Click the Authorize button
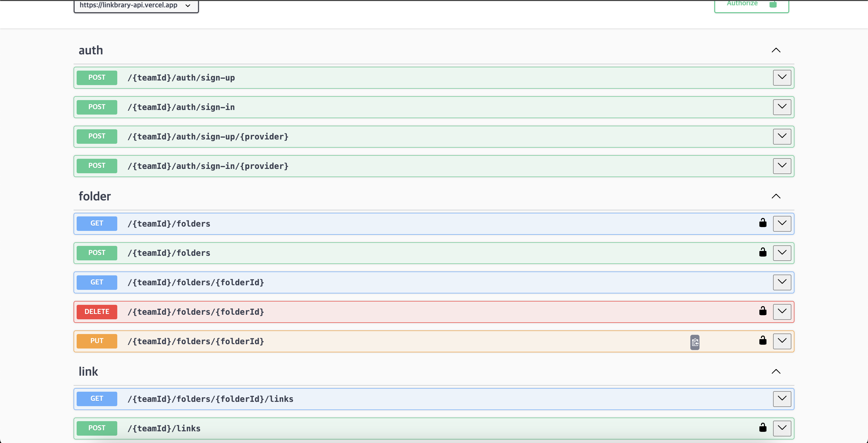 point(752,6)
